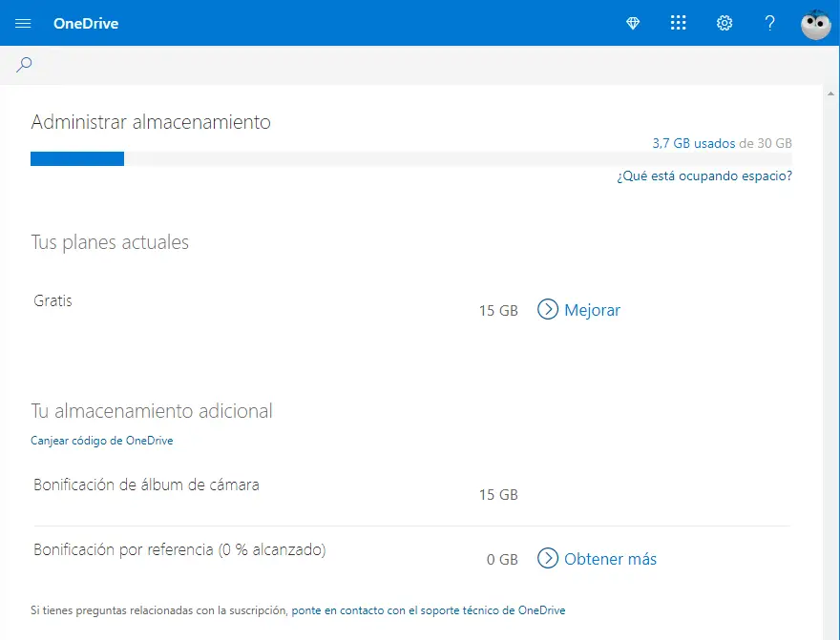Click 'Tu almacenamiento adicional' heading

click(x=152, y=411)
